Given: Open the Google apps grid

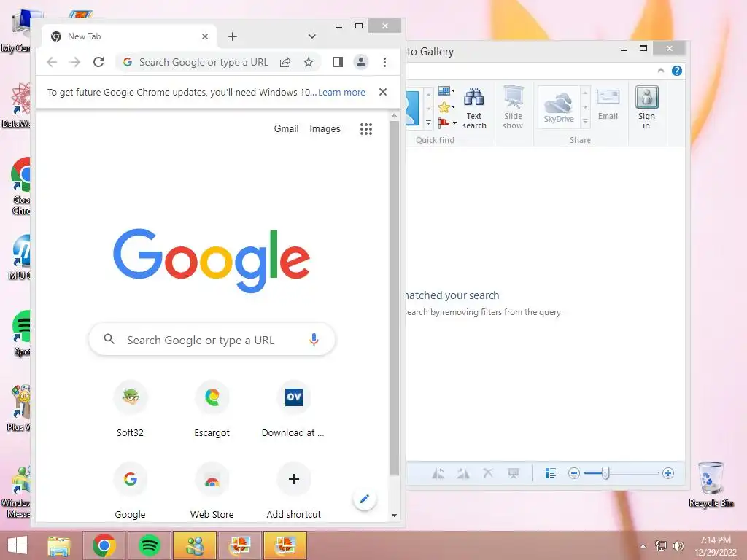Looking at the screenshot, I should point(366,129).
